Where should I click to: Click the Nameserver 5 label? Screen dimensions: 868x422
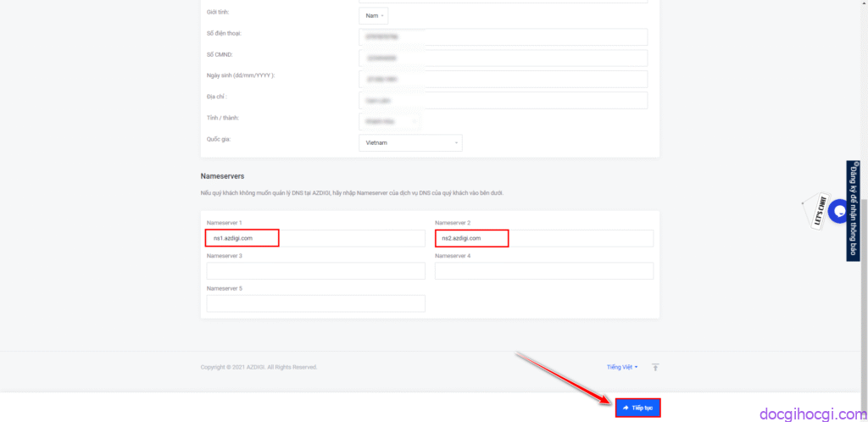coord(224,288)
